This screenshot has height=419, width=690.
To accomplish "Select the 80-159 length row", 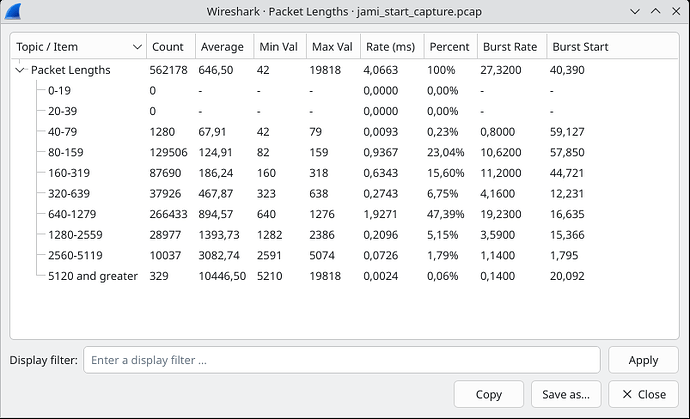I will pyautogui.click(x=344, y=152).
